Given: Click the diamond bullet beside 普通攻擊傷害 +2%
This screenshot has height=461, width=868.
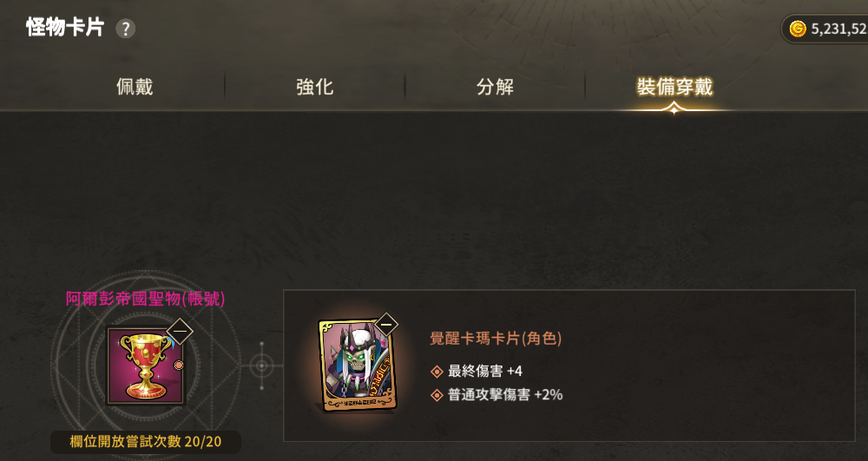Looking at the screenshot, I should tap(437, 395).
